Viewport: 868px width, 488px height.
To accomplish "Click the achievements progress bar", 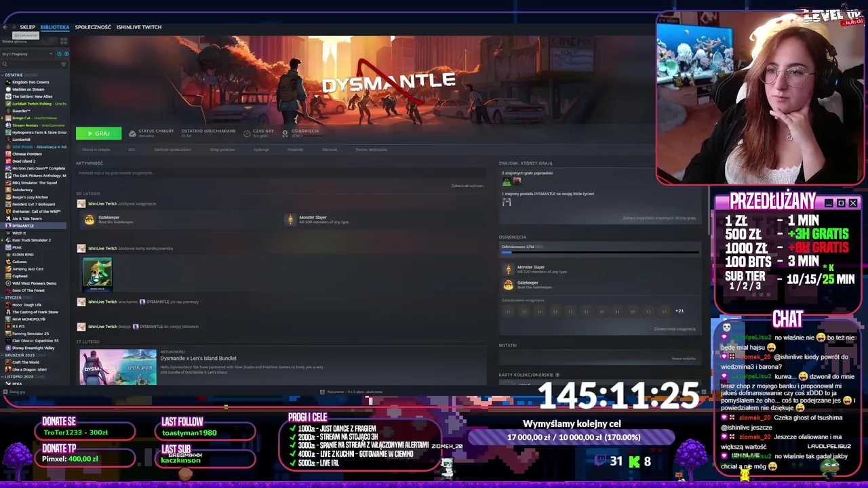I will click(599, 252).
